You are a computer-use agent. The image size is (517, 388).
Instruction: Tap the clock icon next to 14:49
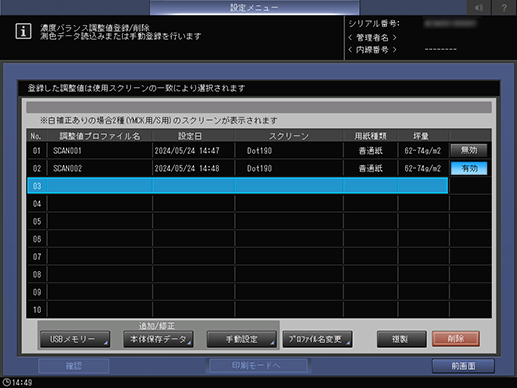[x=6, y=382]
